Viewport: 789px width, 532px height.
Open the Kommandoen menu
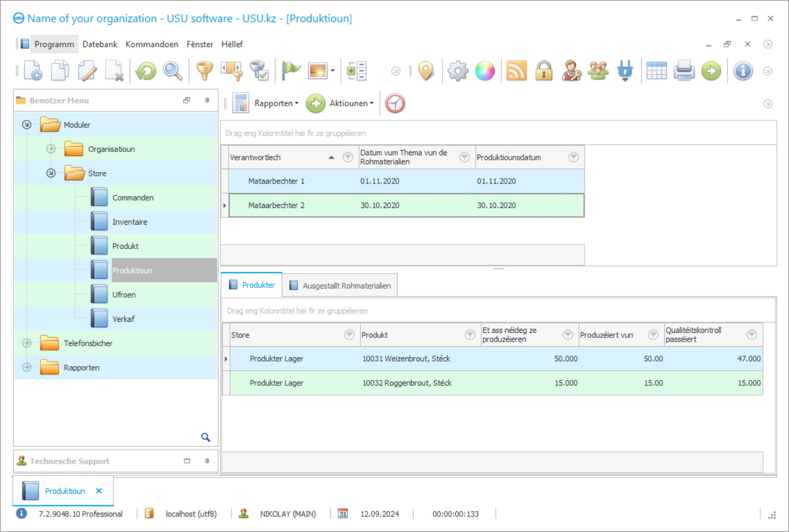coord(152,44)
